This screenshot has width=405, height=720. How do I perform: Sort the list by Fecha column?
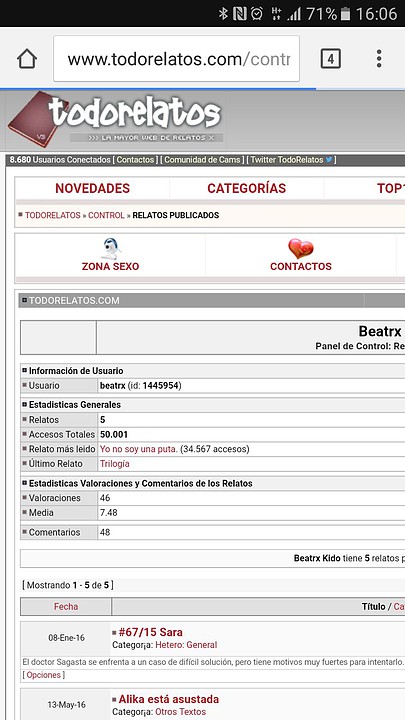(66, 607)
